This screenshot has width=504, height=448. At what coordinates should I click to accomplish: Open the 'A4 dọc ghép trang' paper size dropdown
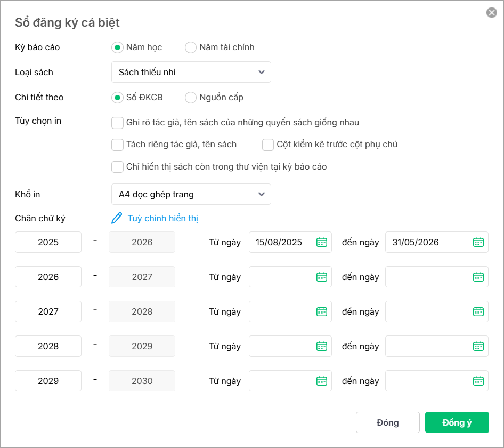coord(191,194)
